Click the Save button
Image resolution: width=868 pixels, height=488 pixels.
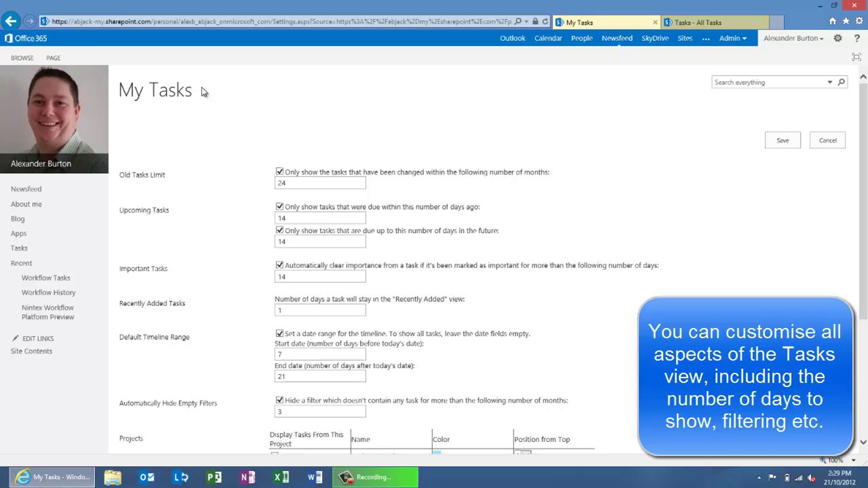782,140
